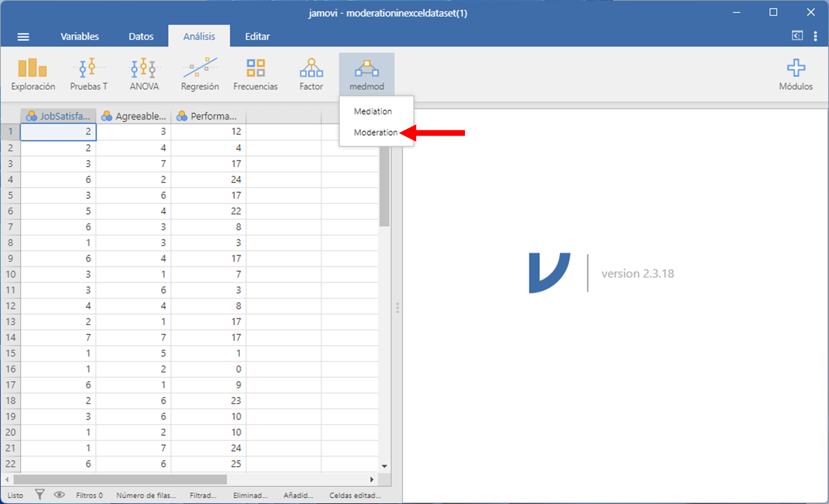This screenshot has height=504, width=829.
Task: Open the Exploración analysis menu
Action: point(33,74)
